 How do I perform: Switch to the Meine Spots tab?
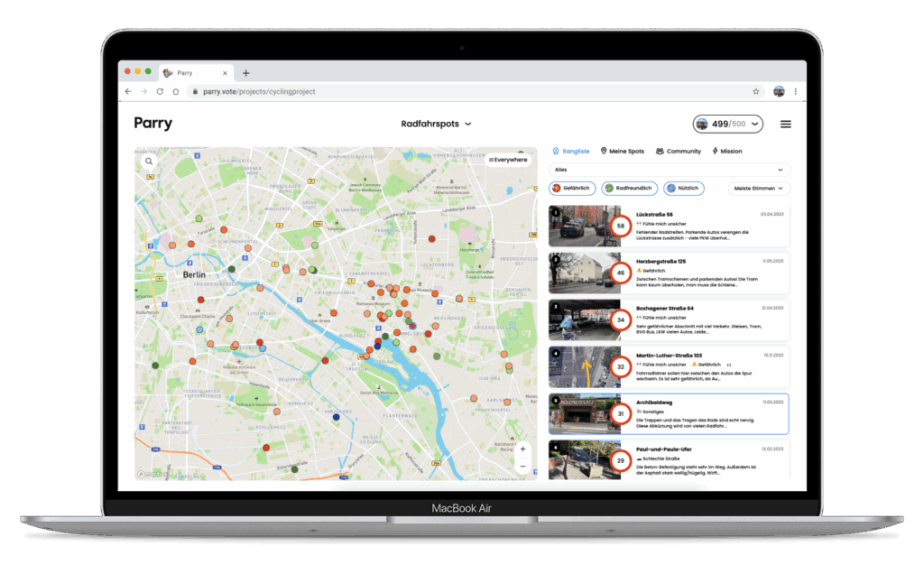pos(622,152)
